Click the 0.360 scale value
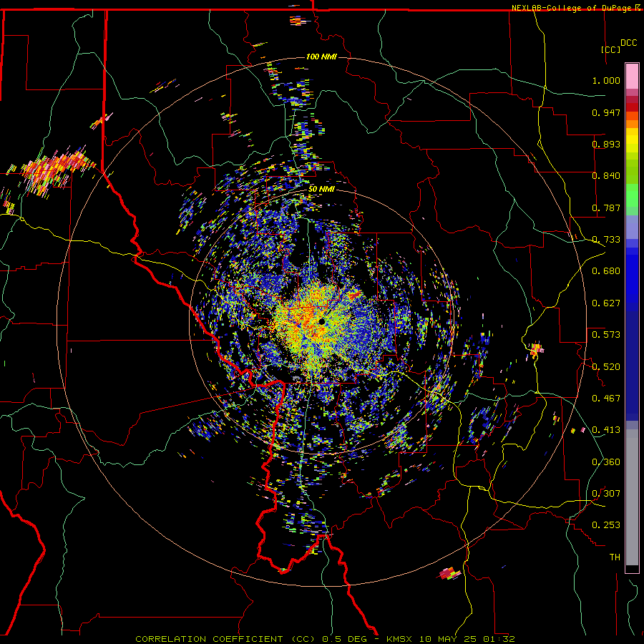 click(x=606, y=462)
